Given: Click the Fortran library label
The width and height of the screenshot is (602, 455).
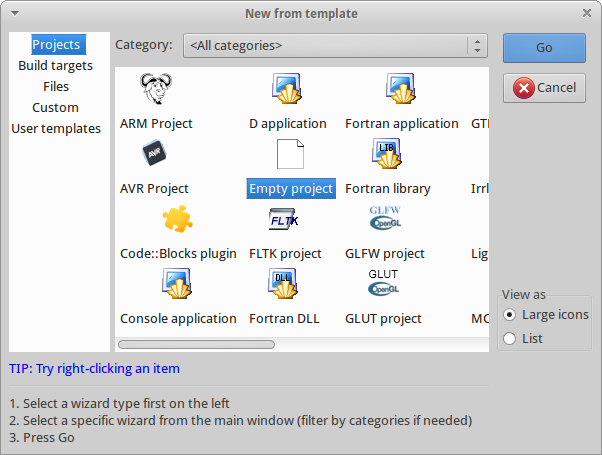Looking at the screenshot, I should [387, 189].
